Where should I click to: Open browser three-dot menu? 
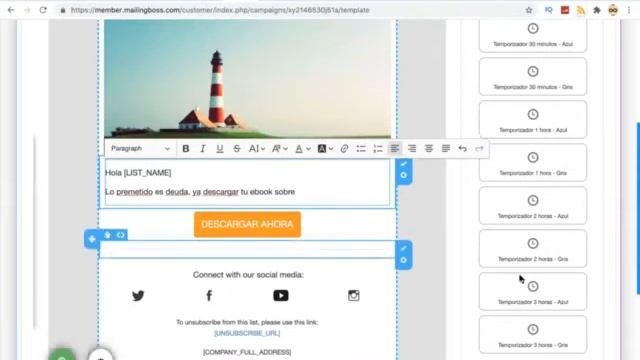[629, 10]
